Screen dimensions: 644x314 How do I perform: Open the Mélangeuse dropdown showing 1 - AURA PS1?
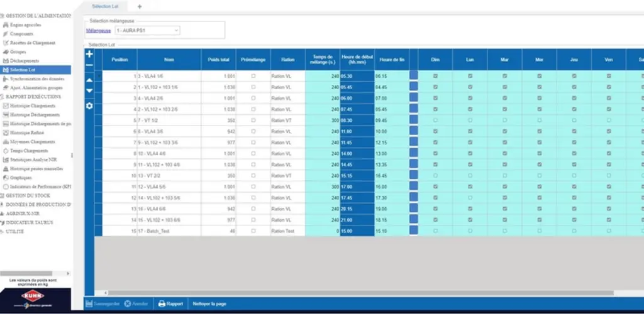(x=147, y=30)
